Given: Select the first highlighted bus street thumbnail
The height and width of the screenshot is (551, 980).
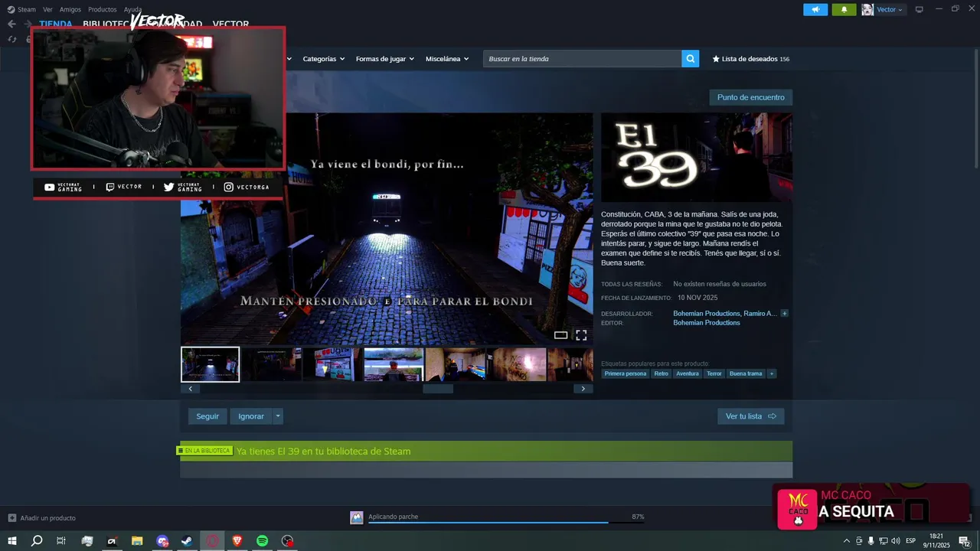Looking at the screenshot, I should click(210, 364).
